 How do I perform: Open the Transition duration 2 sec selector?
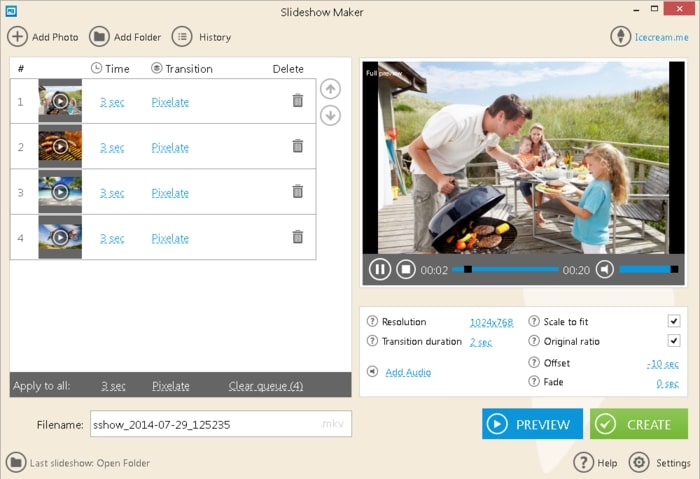tap(481, 342)
